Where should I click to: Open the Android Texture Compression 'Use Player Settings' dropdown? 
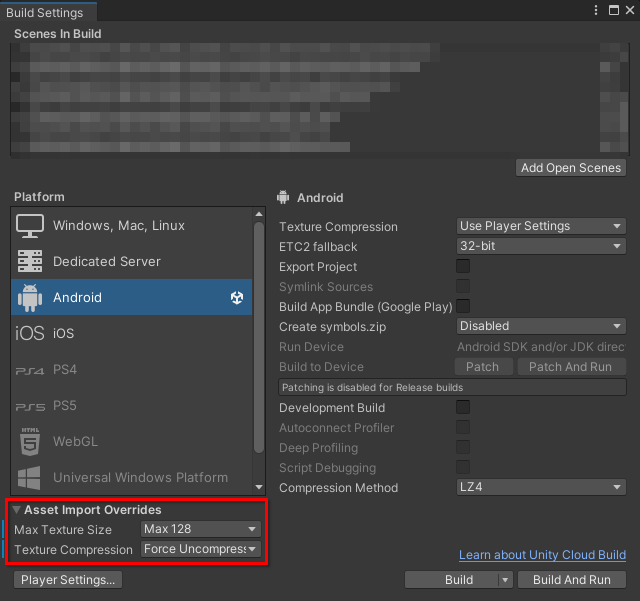point(541,226)
